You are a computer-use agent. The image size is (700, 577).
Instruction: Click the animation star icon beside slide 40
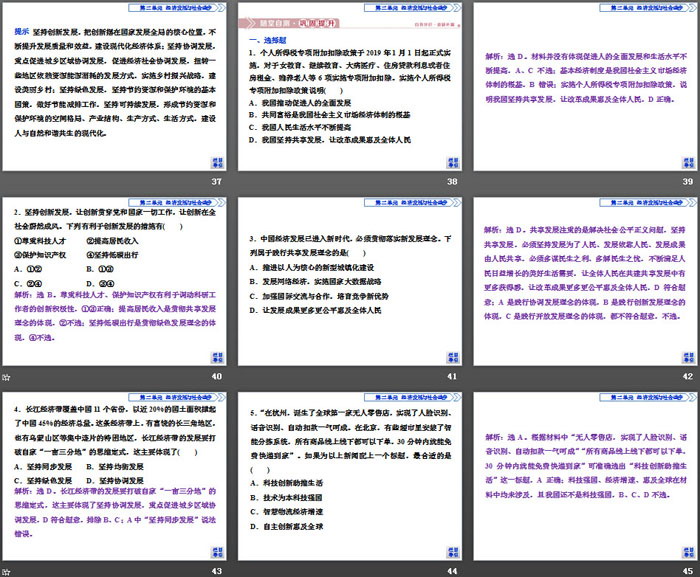coord(6,376)
